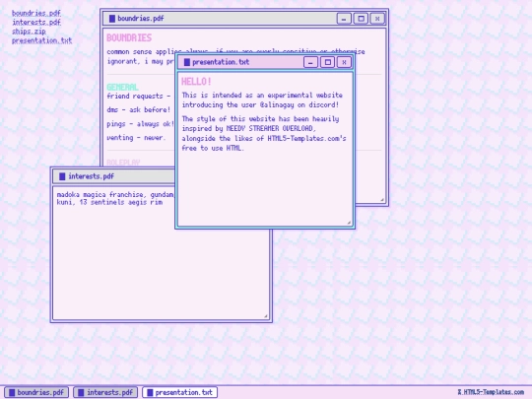Screen dimensions: 532x399
Task: Click the BOUNDRIES heading in boundries.pdf
Action: click(x=129, y=38)
